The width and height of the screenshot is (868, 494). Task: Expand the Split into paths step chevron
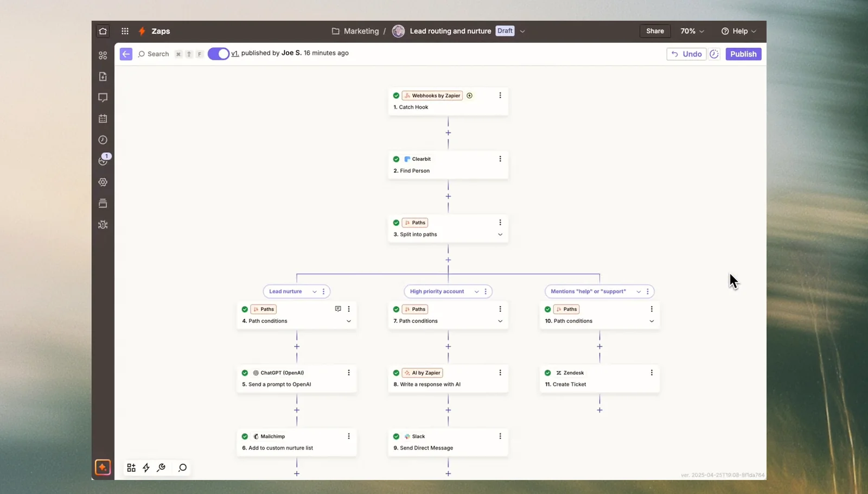click(x=500, y=235)
